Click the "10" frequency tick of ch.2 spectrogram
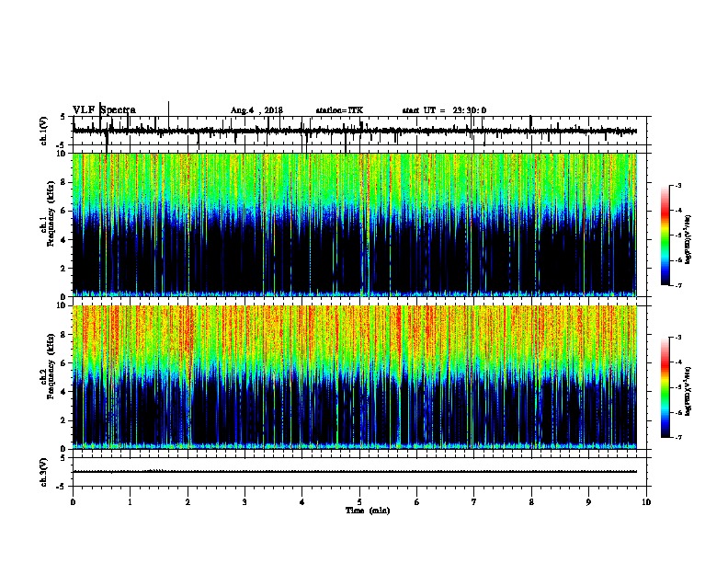The width and height of the screenshot is (728, 563). point(63,305)
